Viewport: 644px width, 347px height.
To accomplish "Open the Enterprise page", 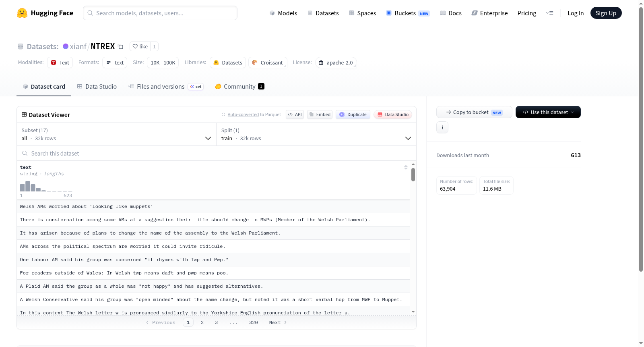I will 489,13.
